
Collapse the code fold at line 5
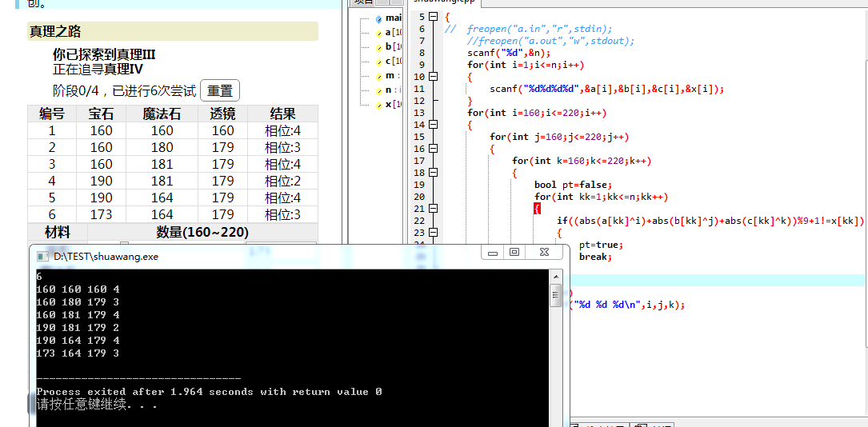[x=433, y=17]
